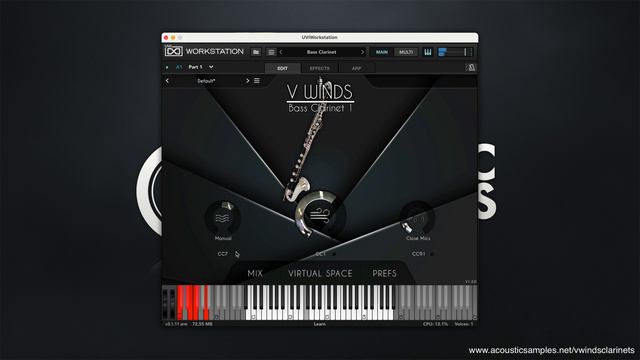
Task: Click the Learn button in status bar
Action: (x=320, y=324)
